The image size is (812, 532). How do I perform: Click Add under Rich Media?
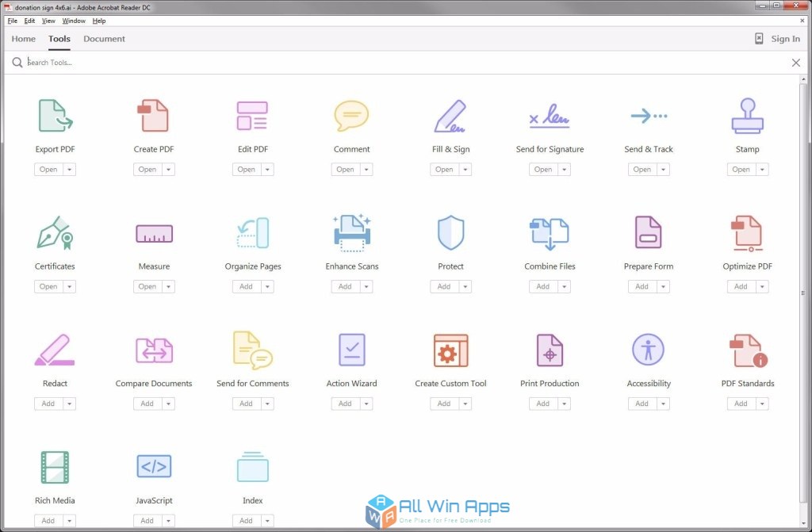(48, 521)
